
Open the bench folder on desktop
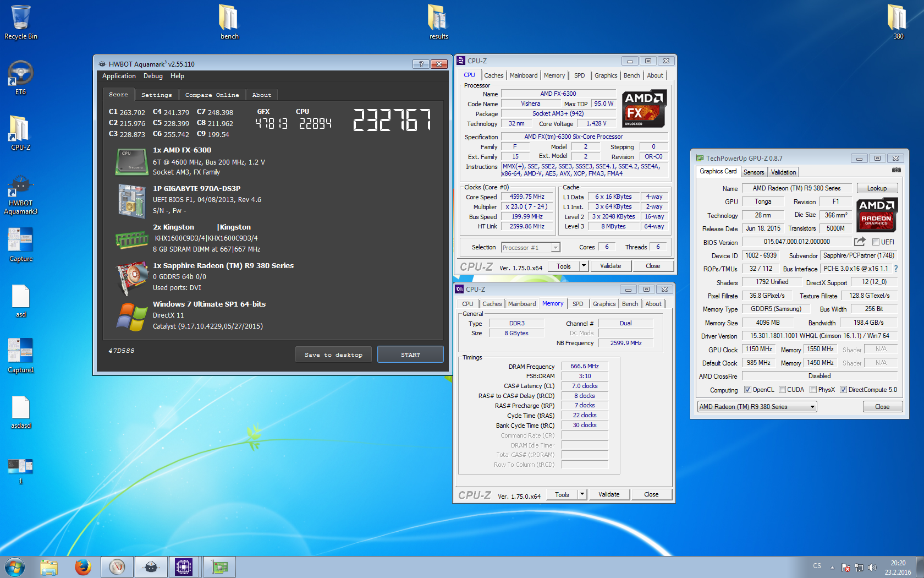point(229,22)
